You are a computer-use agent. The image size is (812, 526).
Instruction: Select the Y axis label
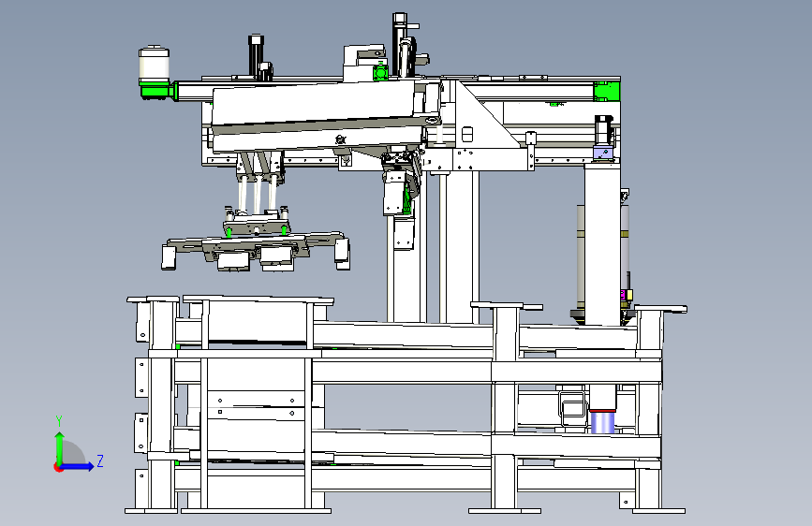coord(59,421)
